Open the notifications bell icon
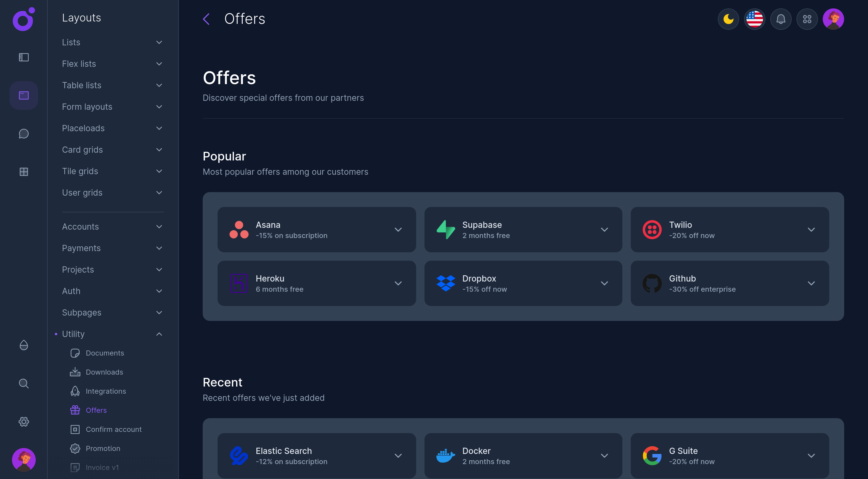This screenshot has width=868, height=479. 781,19
